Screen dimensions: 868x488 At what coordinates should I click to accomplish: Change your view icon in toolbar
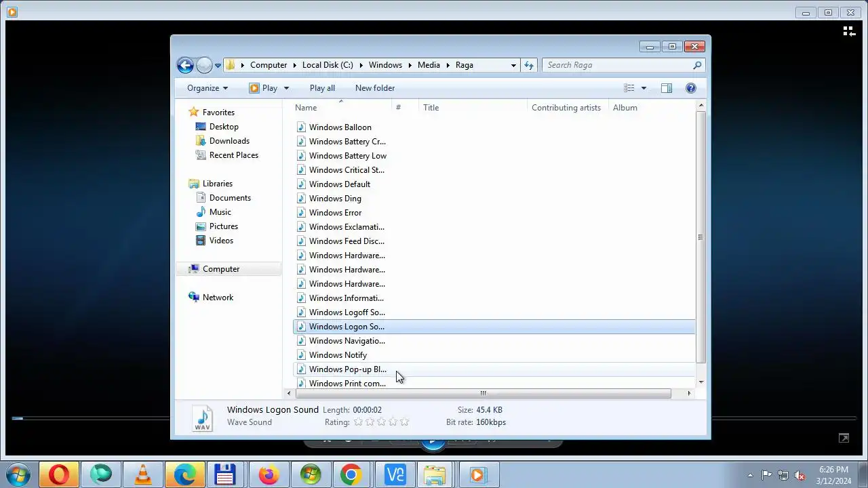629,88
